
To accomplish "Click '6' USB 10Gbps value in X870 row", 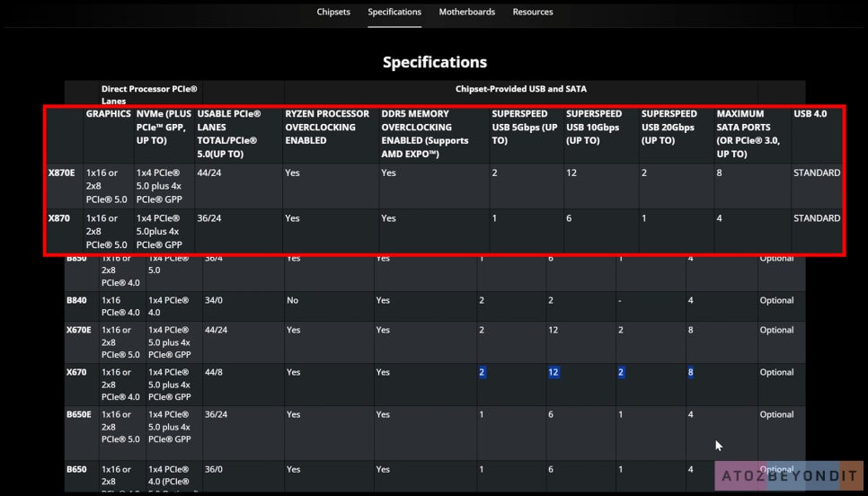I will 569,218.
